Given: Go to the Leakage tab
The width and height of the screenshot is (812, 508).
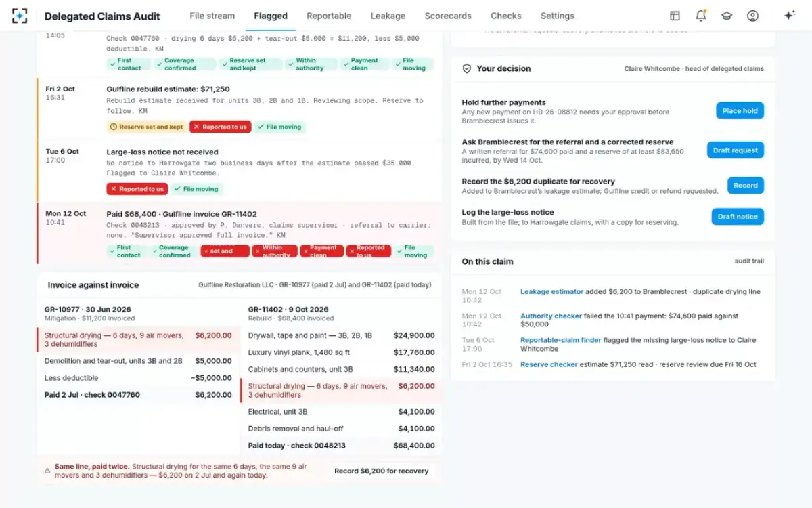Looking at the screenshot, I should point(388,16).
